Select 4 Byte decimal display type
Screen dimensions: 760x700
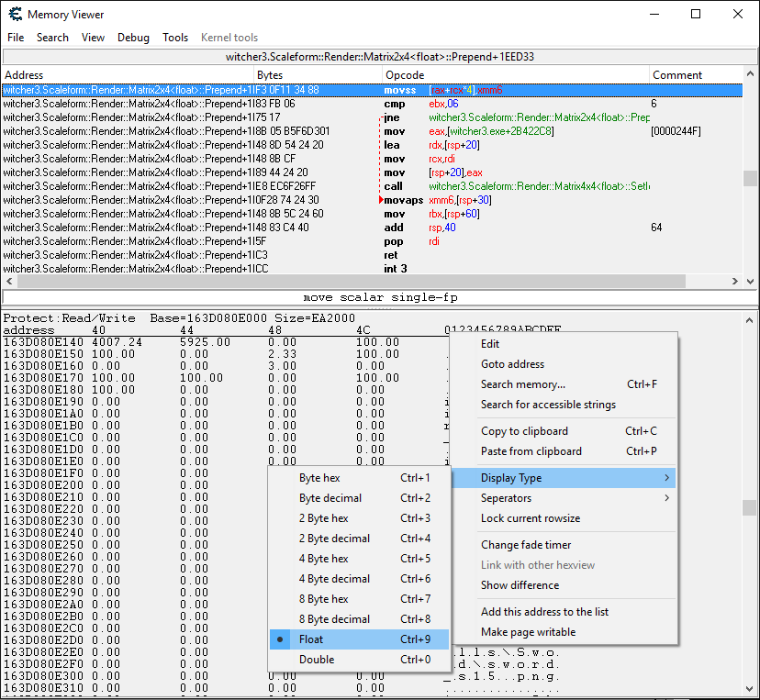coord(334,579)
